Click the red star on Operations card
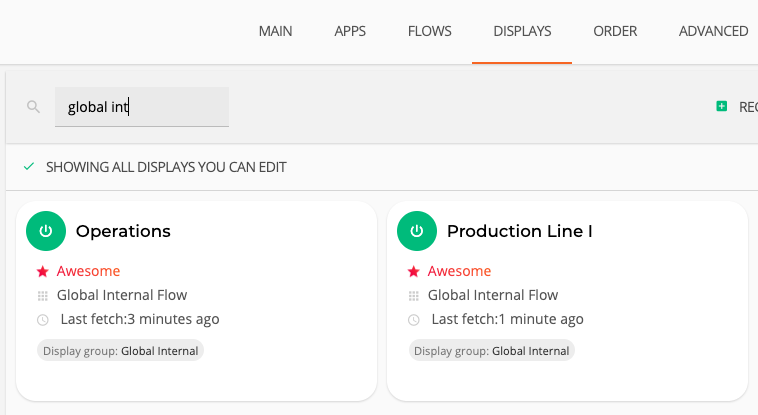This screenshot has width=758, height=415. (42, 271)
